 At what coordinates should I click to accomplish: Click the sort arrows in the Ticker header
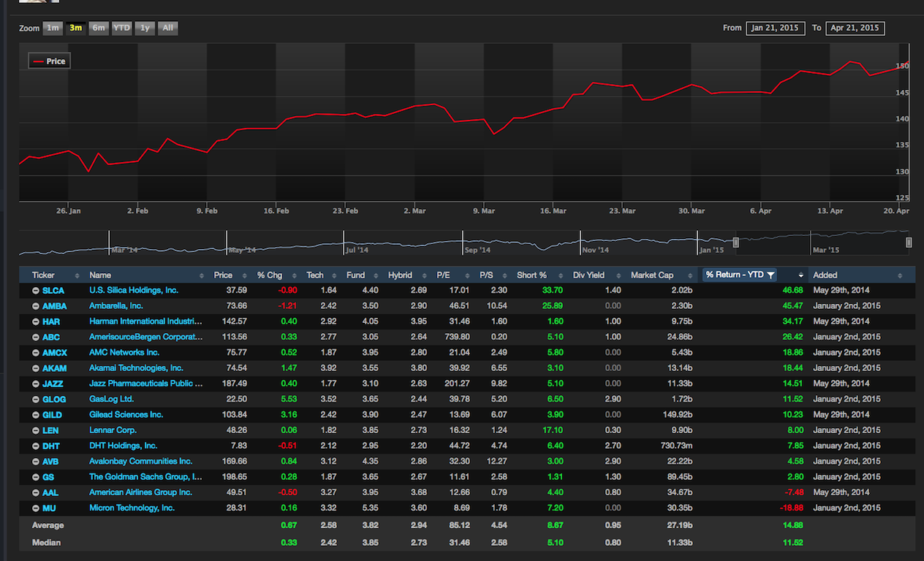click(x=77, y=275)
